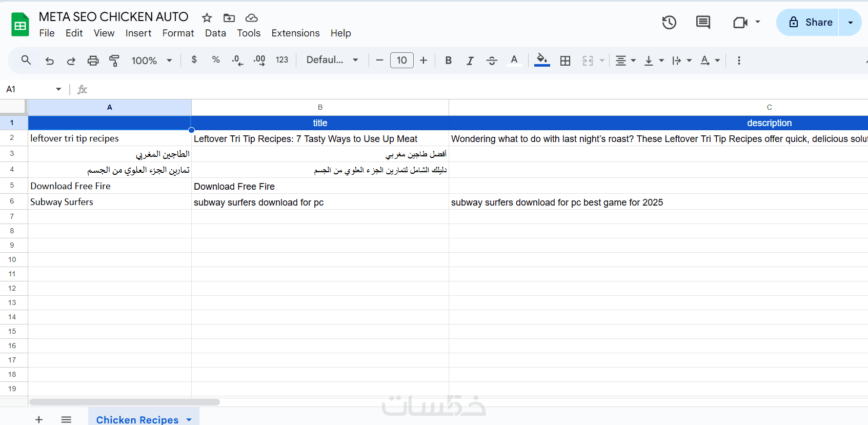Activate the paint format tool
Image resolution: width=868 pixels, height=425 pixels.
coord(114,60)
